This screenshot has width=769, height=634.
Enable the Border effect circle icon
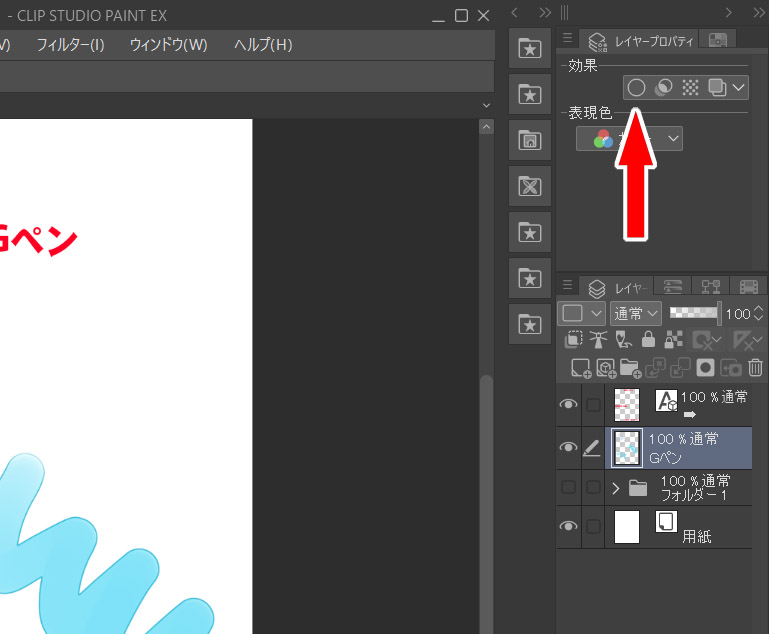[x=636, y=88]
